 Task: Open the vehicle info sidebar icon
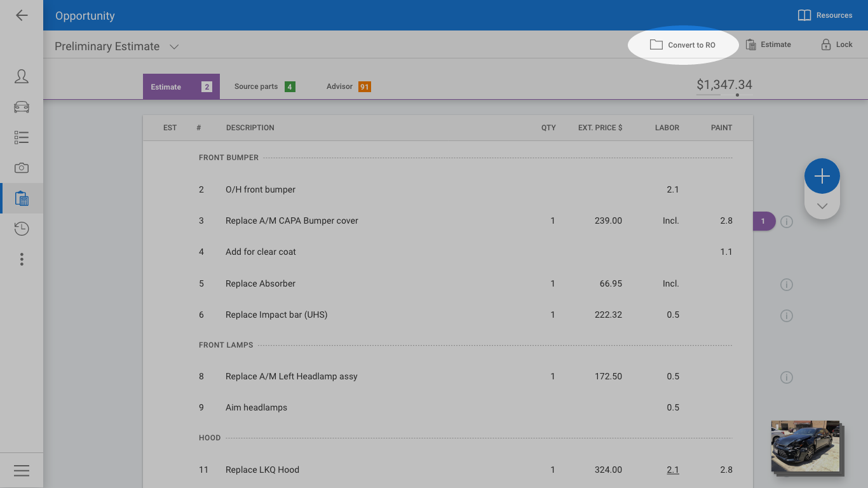pyautogui.click(x=22, y=107)
